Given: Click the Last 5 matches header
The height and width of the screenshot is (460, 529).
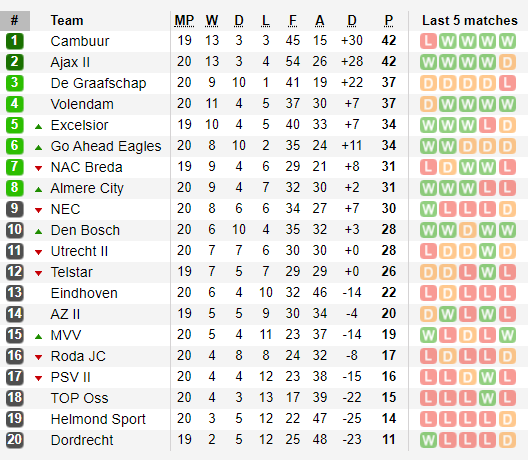Looking at the screenshot, I should tap(470, 21).
